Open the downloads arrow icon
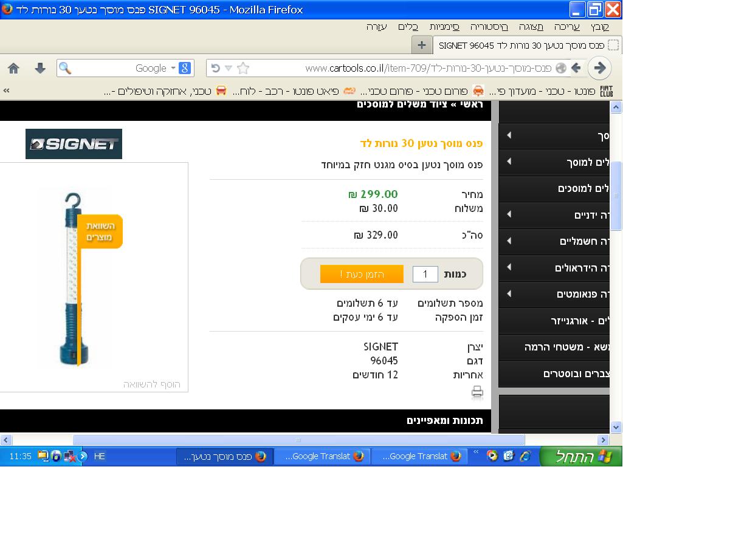The height and width of the screenshot is (560, 747). click(x=40, y=68)
